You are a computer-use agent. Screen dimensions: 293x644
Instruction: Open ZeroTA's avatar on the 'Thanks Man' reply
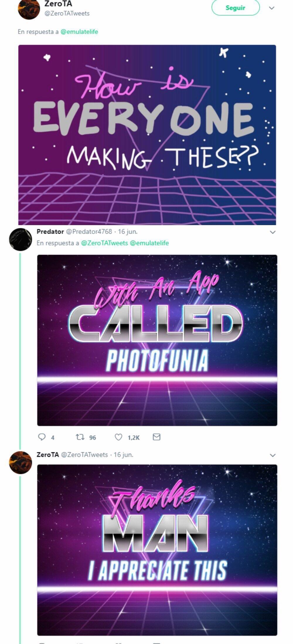21,463
